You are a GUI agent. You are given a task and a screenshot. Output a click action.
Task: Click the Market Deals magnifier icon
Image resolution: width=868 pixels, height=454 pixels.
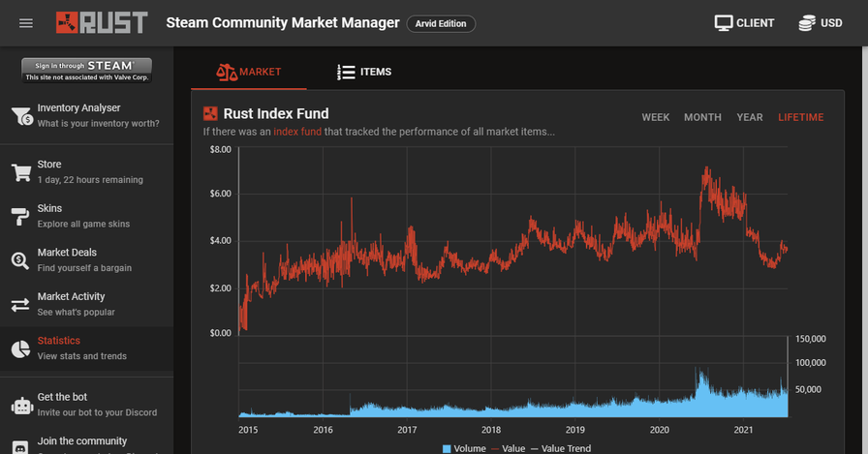click(20, 260)
